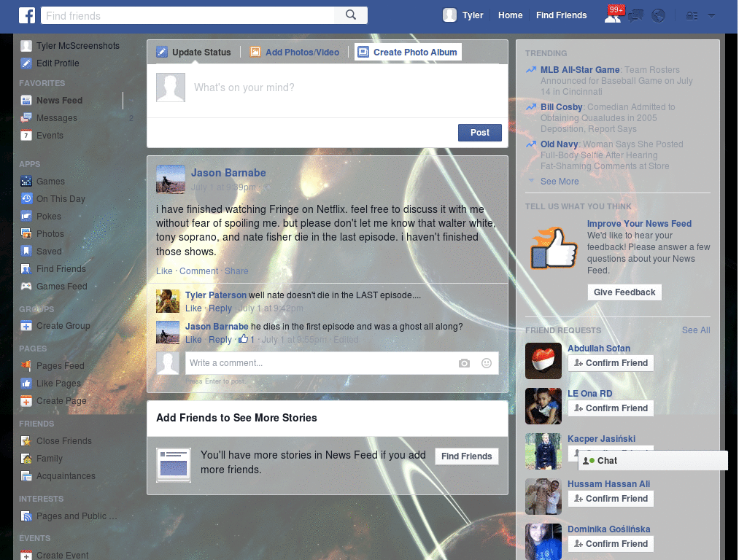
Task: Click the Messages sidebar icon
Action: pos(26,117)
